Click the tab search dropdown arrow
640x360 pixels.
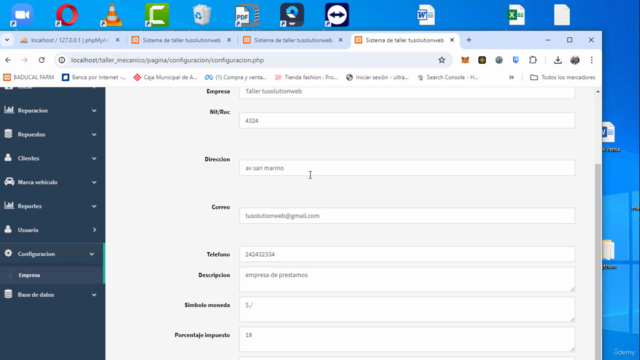7,40
